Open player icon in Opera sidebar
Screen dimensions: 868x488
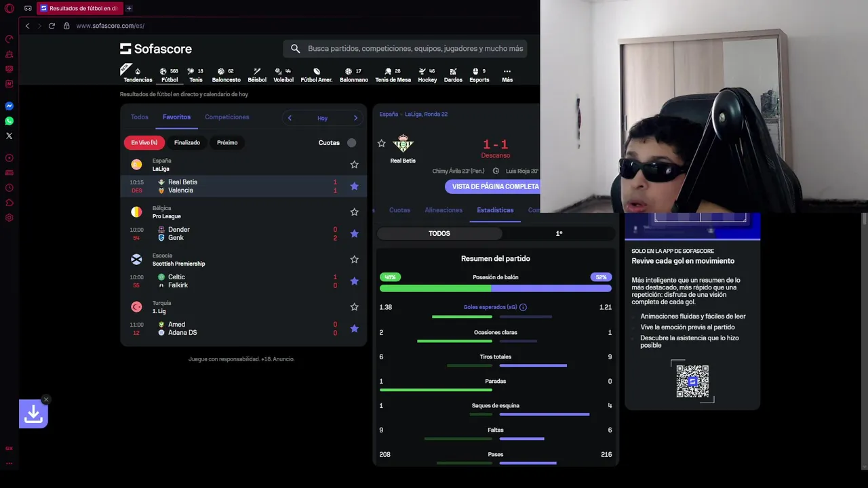(x=9, y=158)
